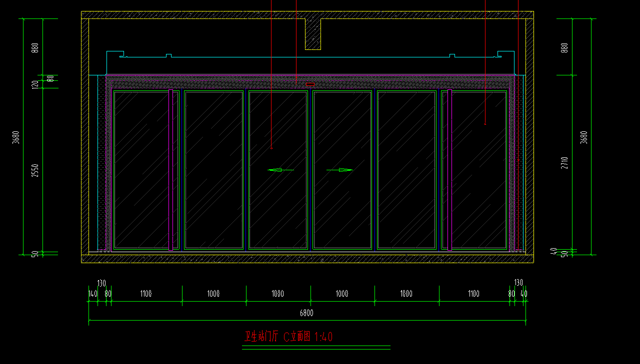Click the rightmost '1100' horizontal dimension

tap(474, 294)
